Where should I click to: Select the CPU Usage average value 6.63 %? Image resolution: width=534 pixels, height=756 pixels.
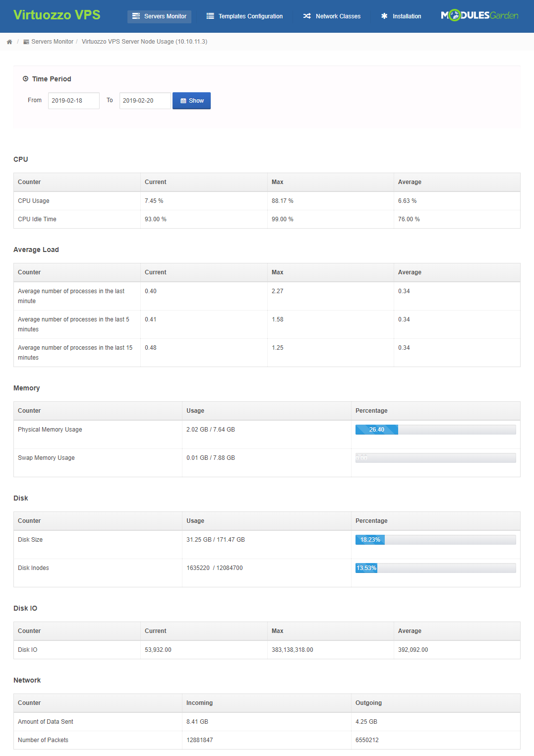407,201
